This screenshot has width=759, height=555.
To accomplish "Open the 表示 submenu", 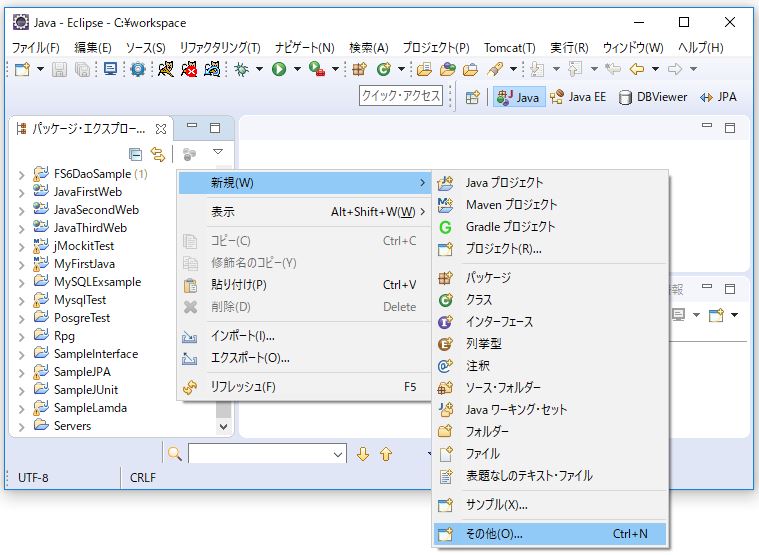I will coord(304,212).
